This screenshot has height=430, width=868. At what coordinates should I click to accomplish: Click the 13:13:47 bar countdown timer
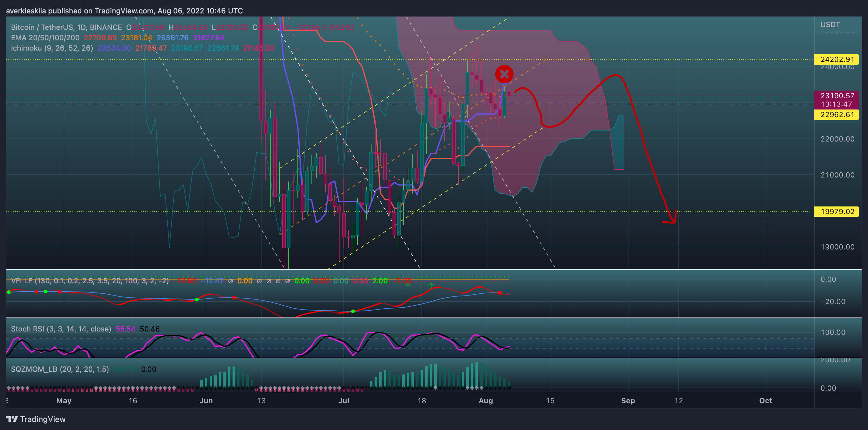[x=837, y=104]
